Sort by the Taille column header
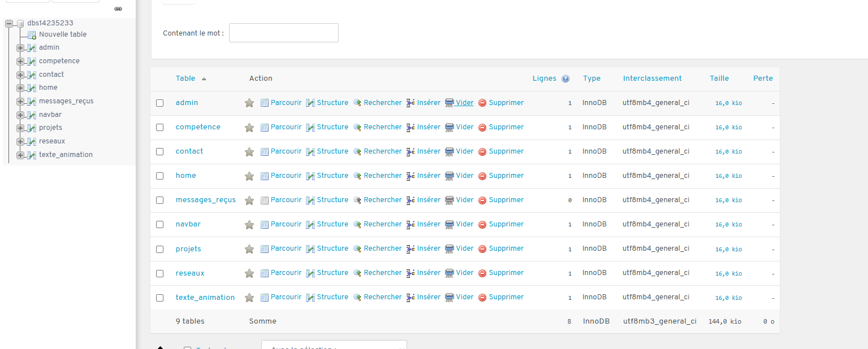This screenshot has height=349, width=868. 719,78
